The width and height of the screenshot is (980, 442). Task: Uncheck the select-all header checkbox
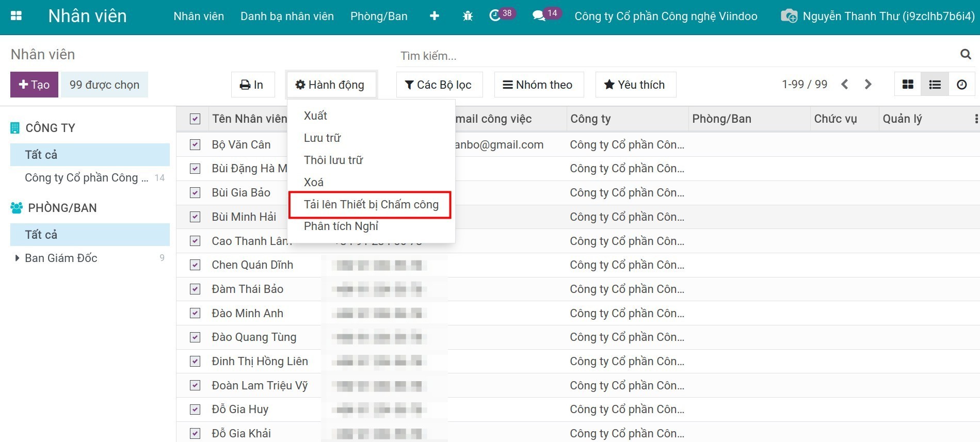tap(195, 119)
